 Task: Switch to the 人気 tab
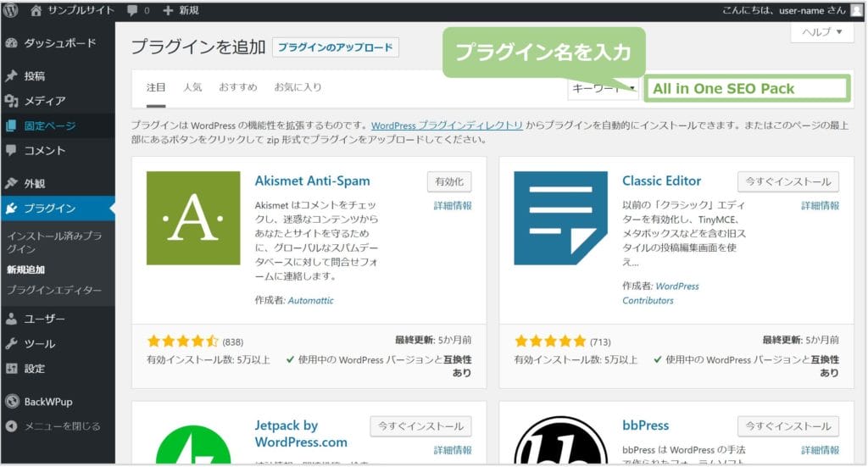(192, 87)
